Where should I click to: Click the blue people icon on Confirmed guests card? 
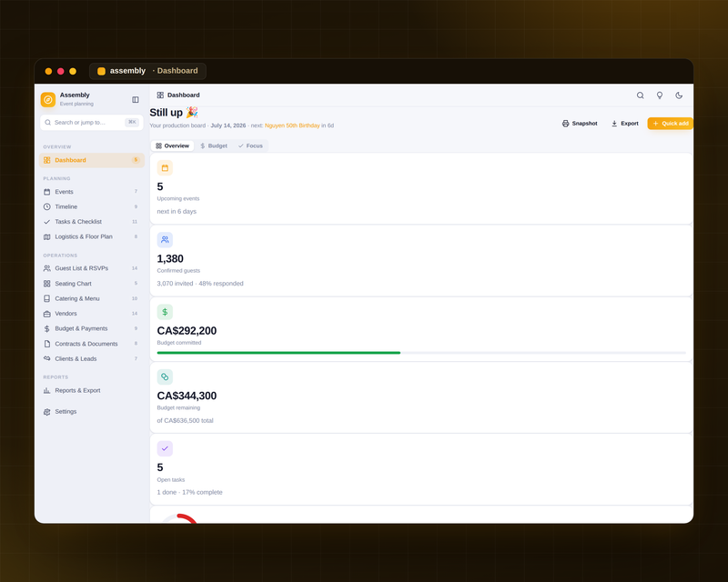pos(165,240)
